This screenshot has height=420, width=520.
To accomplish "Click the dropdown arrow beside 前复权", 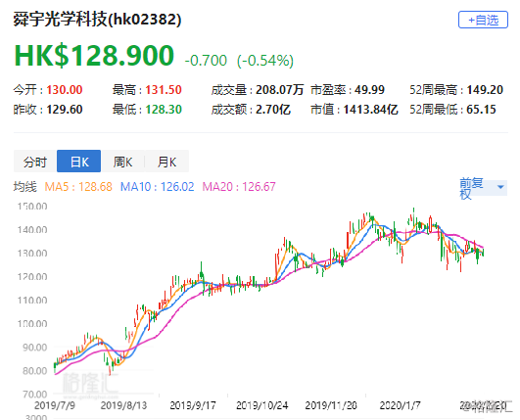I will [x=500, y=187].
